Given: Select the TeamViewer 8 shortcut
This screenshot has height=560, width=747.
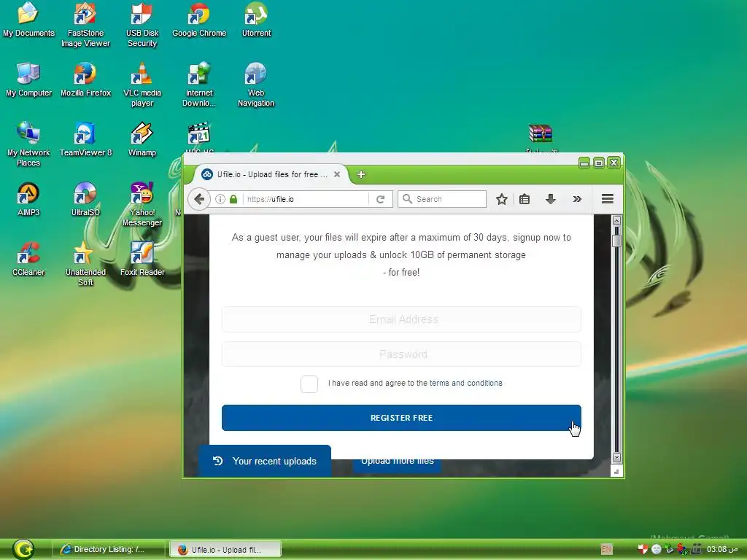Looking at the screenshot, I should coord(85,139).
